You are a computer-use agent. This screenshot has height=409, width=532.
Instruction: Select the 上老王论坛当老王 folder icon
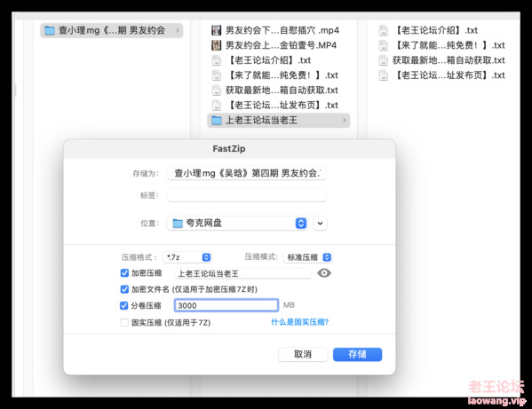click(217, 120)
